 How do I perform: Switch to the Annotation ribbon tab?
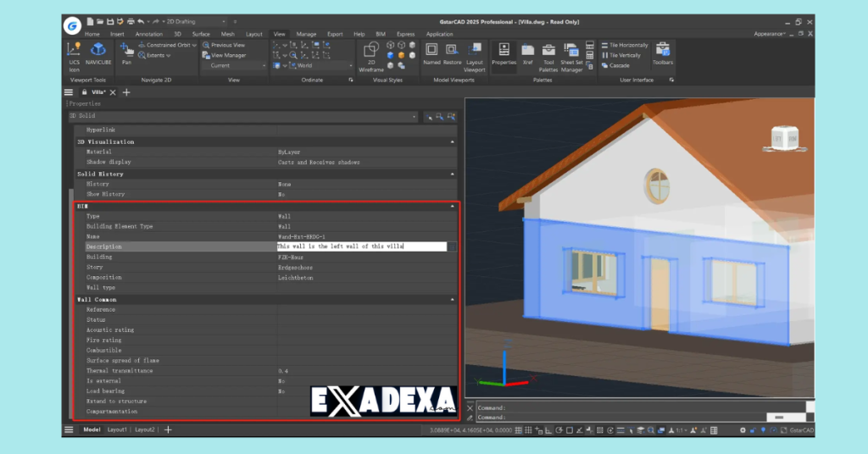tap(149, 34)
